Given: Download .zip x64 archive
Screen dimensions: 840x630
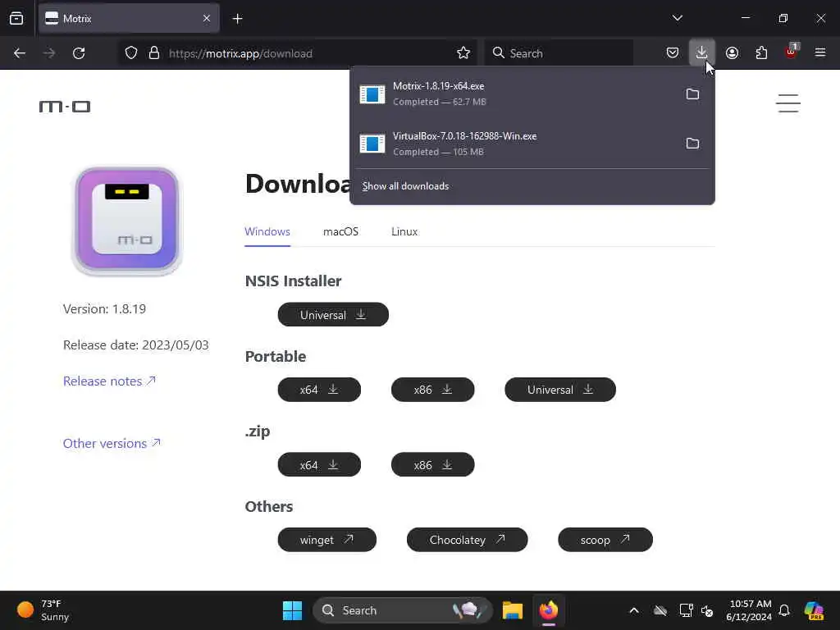Looking at the screenshot, I should (x=319, y=464).
